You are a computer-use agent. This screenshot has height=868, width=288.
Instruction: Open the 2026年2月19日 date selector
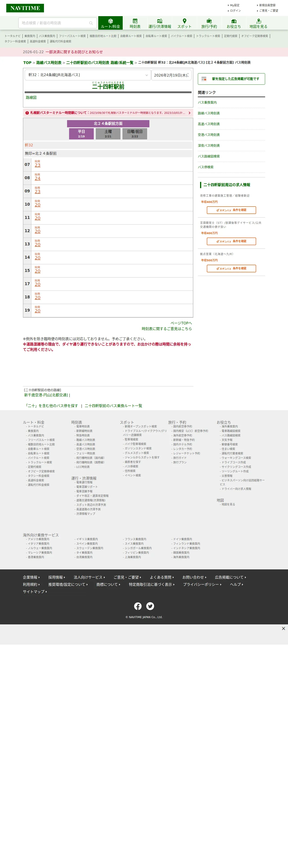171,75
